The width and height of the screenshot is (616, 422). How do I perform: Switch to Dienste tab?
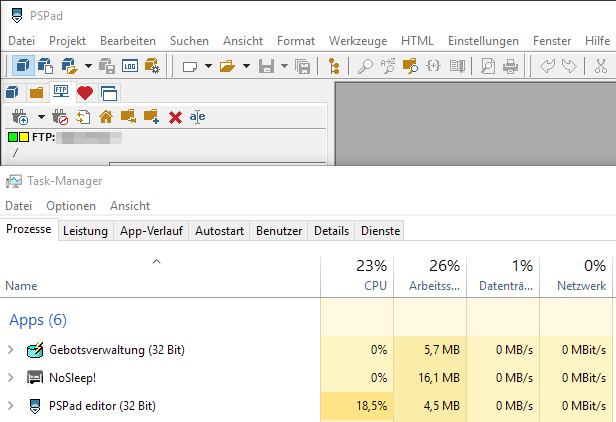[380, 231]
